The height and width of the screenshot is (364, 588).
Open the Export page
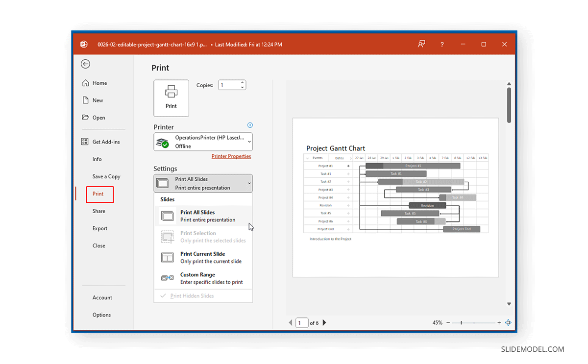(100, 228)
